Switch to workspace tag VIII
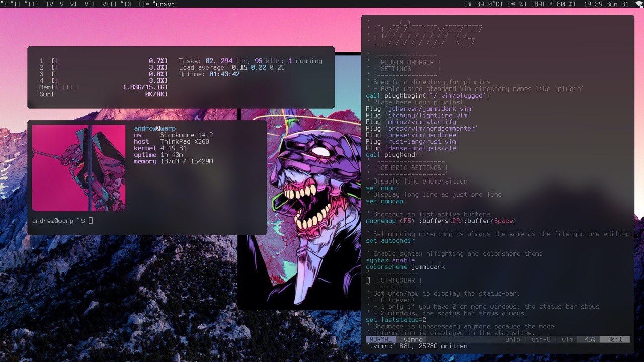 (110, 4)
